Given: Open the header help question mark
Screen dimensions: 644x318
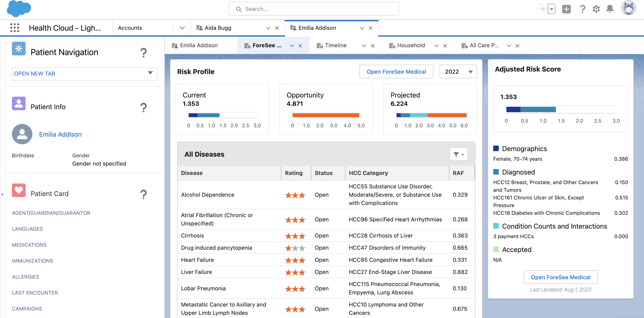Looking at the screenshot, I should coord(582,9).
